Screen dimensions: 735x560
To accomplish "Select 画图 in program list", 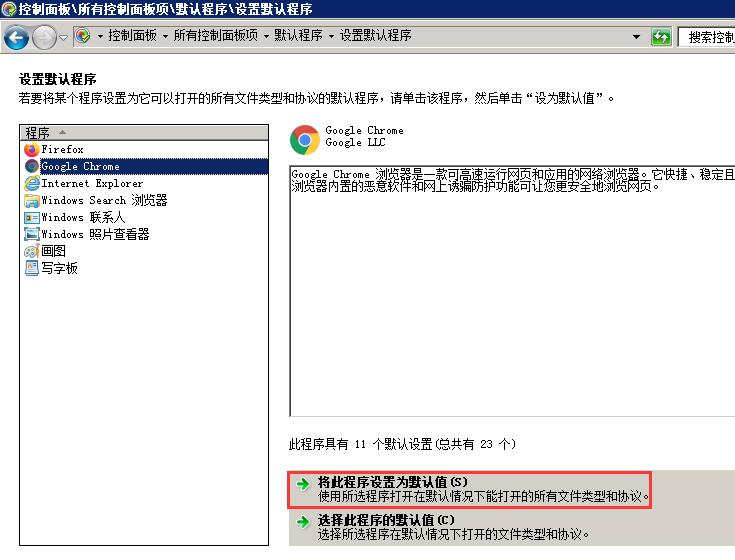I will pyautogui.click(x=53, y=251).
